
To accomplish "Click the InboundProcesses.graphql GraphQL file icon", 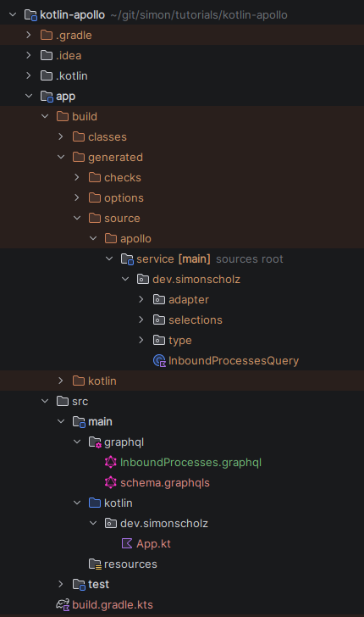I will pos(111,462).
